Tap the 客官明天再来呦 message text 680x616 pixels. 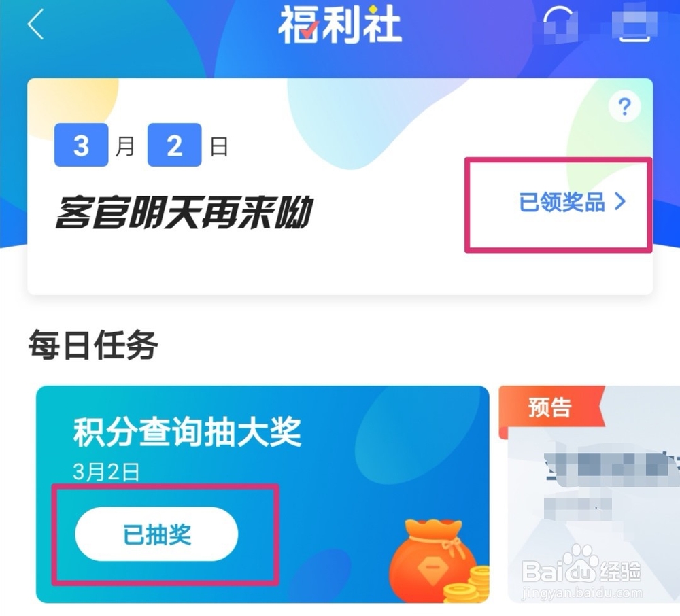tap(184, 212)
